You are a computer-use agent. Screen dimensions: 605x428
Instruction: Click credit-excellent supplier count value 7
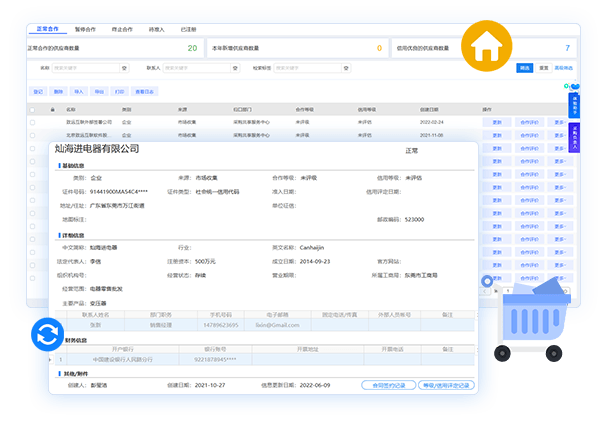pos(567,48)
